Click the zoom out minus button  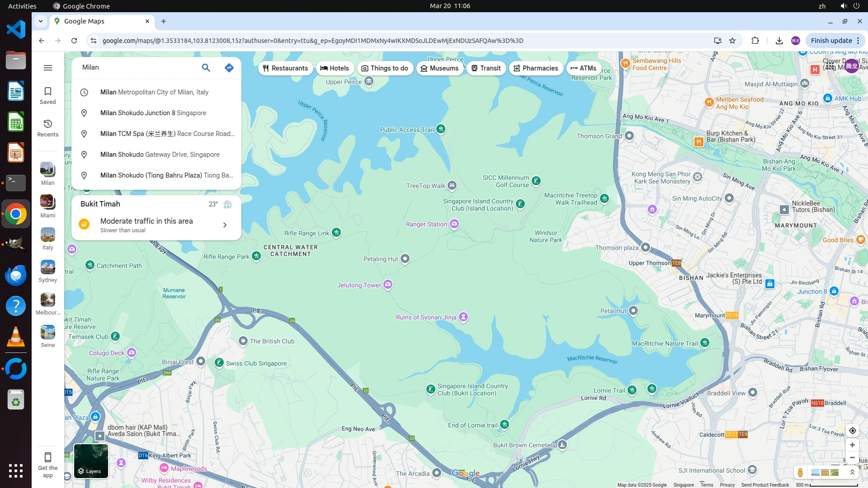click(x=852, y=458)
